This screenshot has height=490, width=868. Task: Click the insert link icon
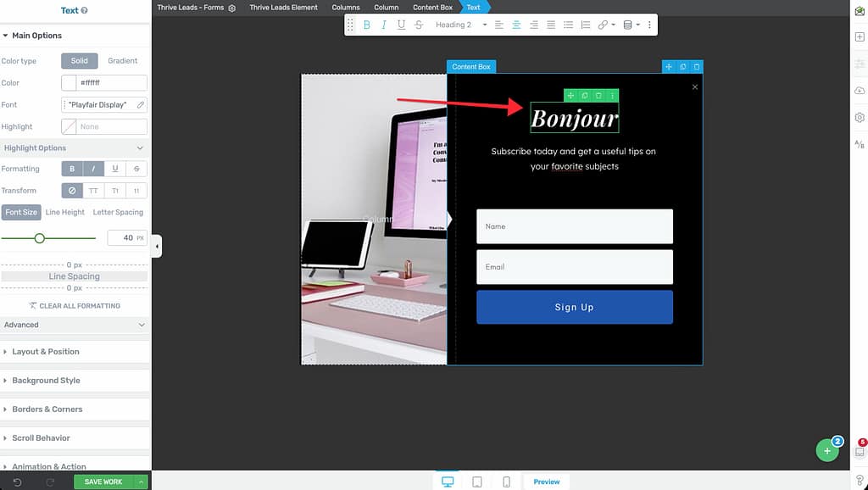603,25
